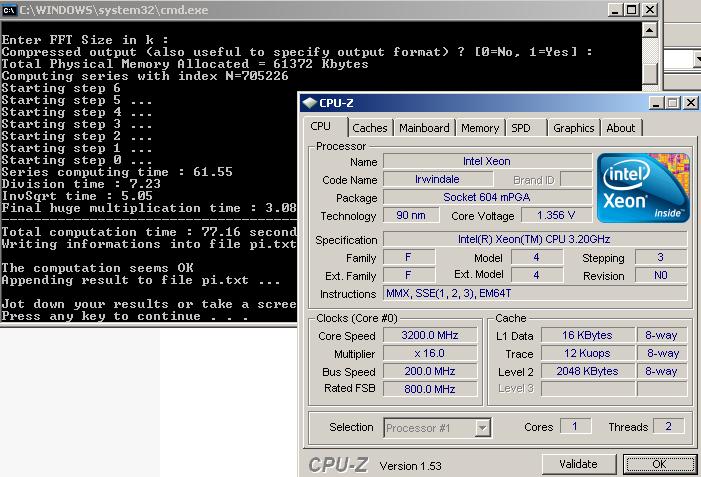Click the Stepping value 3
The width and height of the screenshot is (701, 477).
[x=660, y=257]
